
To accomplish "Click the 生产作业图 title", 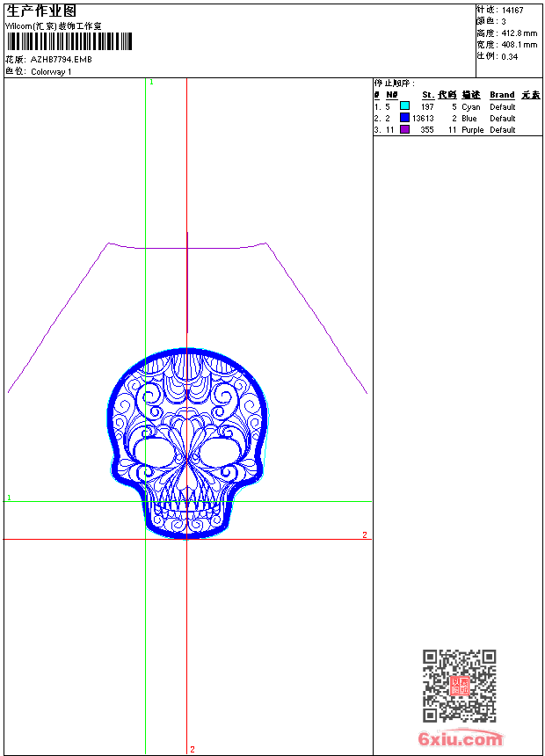I will tap(41, 11).
